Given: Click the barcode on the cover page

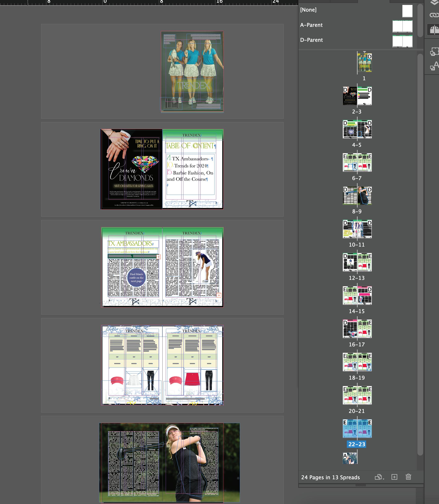Looking at the screenshot, I should pyautogui.click(x=172, y=103).
